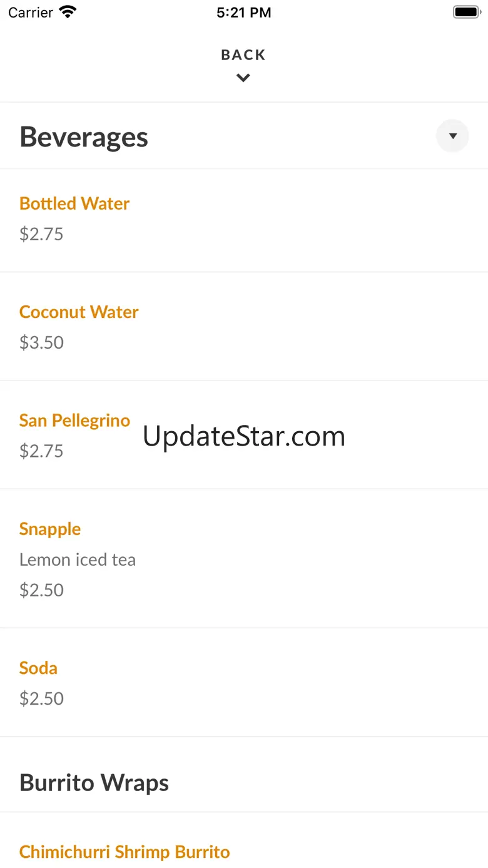This screenshot has height=868, width=488.
Task: Tap the battery icon in status bar
Action: tap(466, 12)
